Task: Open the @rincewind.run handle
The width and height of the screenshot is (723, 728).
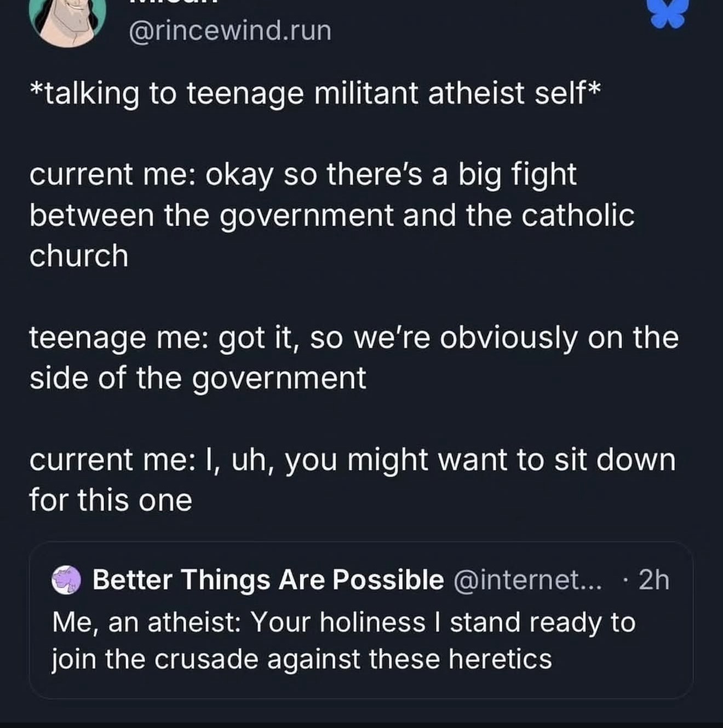Action: click(x=230, y=30)
